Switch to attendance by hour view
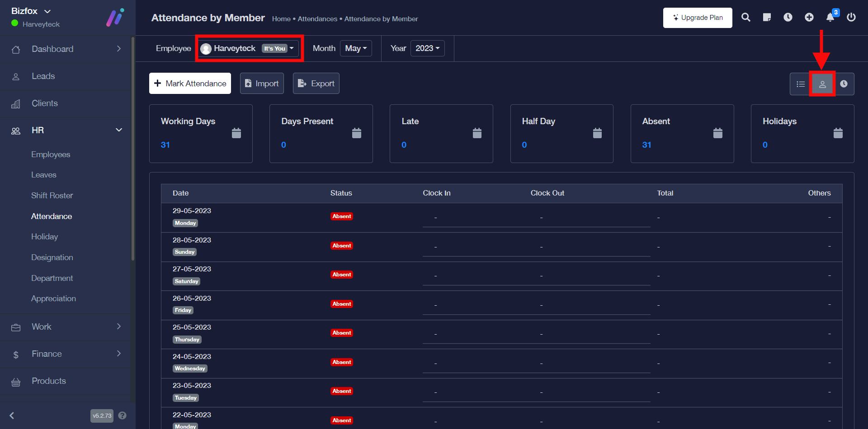Viewport: 868px width, 429px height. (844, 84)
